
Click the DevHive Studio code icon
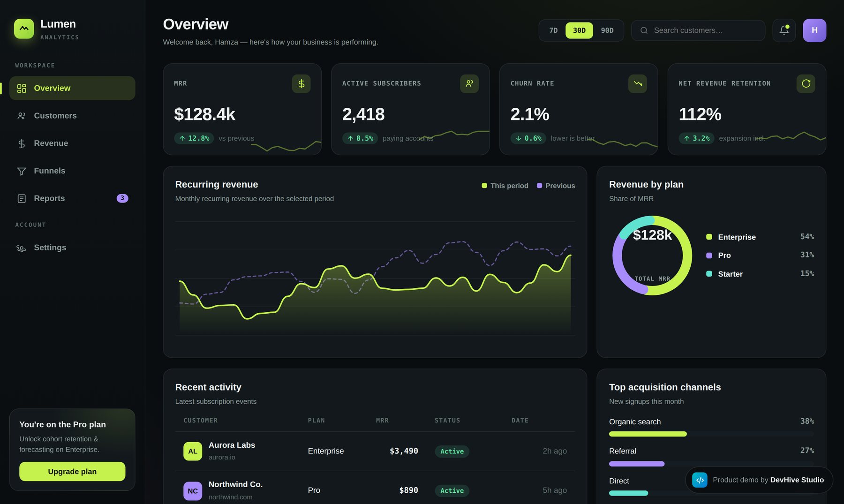700,480
